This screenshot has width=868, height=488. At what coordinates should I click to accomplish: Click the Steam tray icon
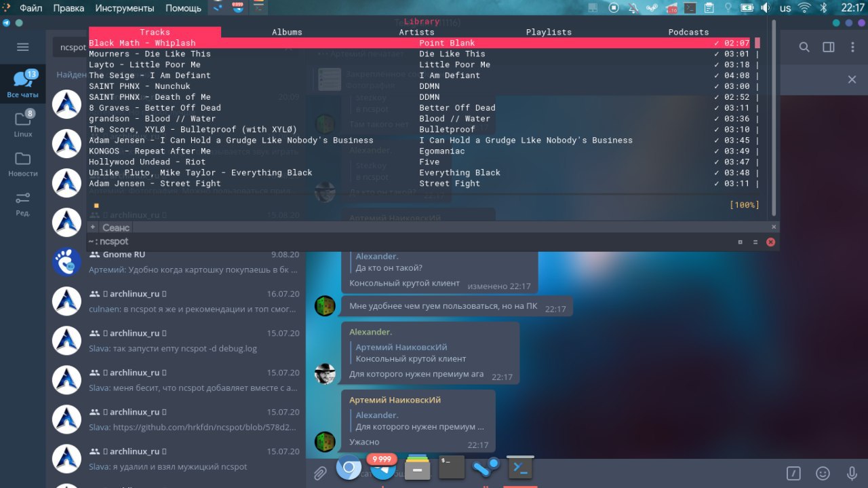(x=652, y=8)
